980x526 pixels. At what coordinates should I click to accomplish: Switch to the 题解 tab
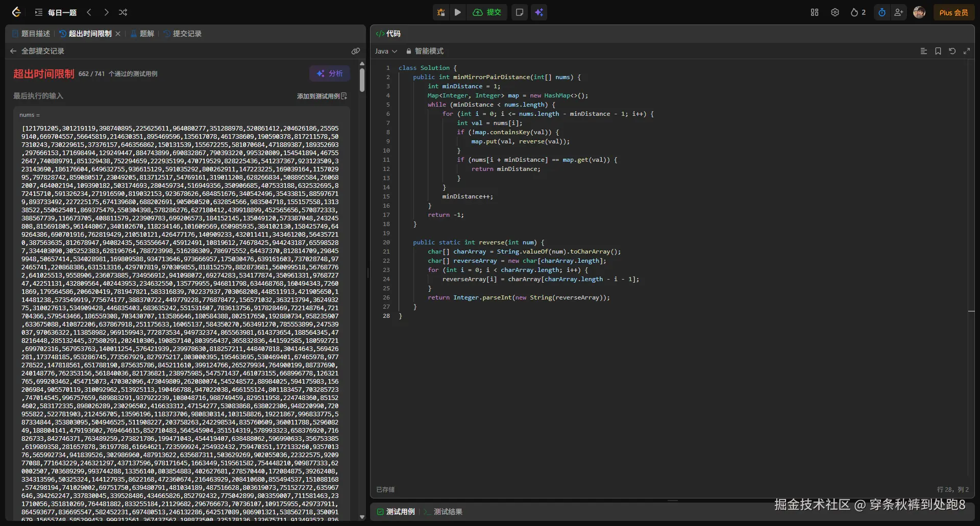(x=142, y=34)
